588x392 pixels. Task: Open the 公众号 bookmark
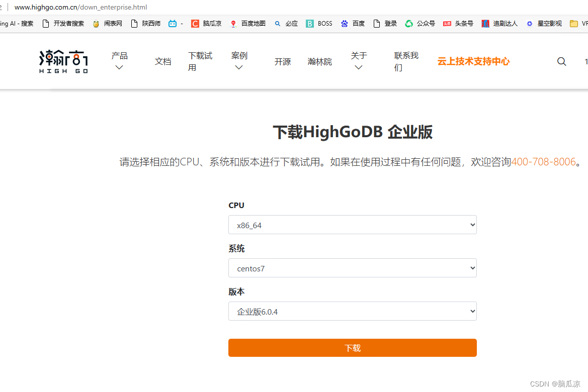[420, 24]
